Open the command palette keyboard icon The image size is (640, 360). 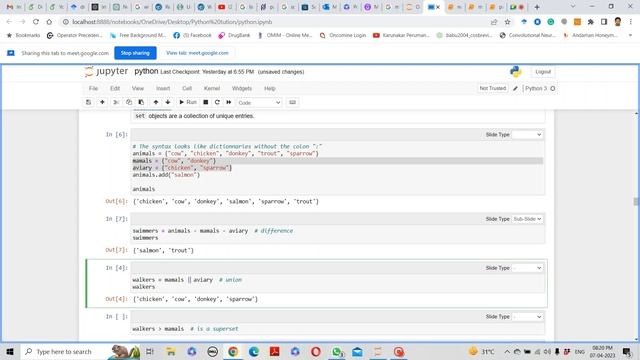(292, 102)
